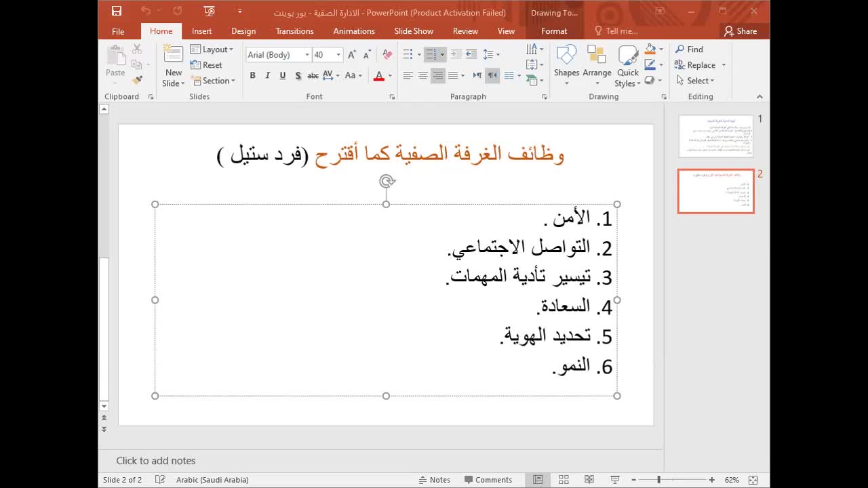
Task: Open Quick Styles gallery
Action: 627,66
